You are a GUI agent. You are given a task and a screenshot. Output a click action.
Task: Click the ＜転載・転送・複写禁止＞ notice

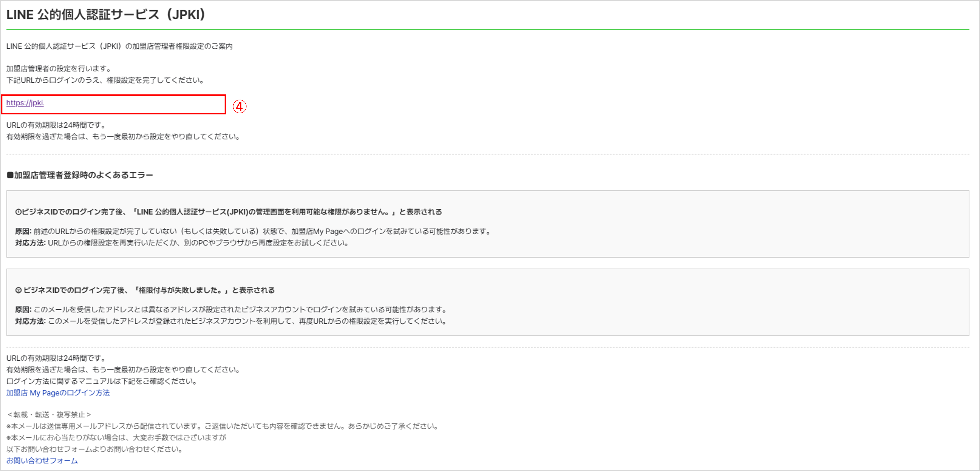point(49,414)
